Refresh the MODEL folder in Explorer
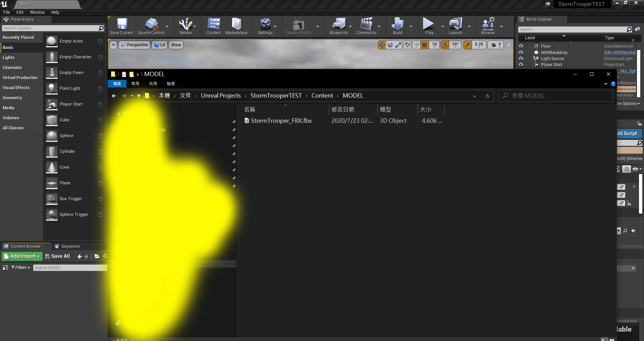The width and height of the screenshot is (644, 341). tap(488, 96)
